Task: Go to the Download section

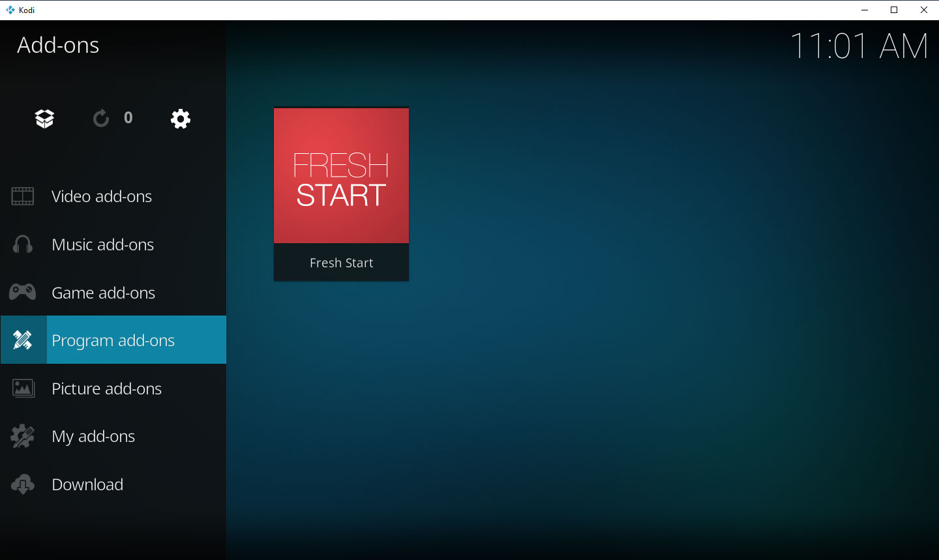Action: click(x=87, y=484)
